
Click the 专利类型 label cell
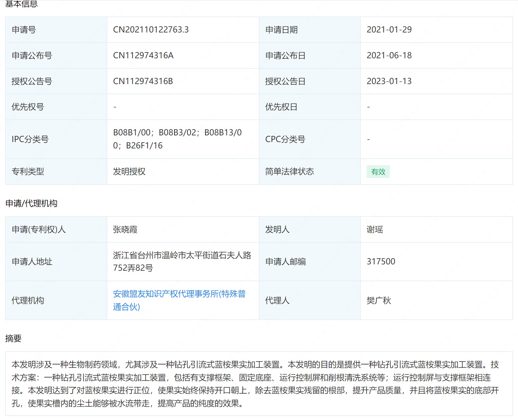pyautogui.click(x=56, y=172)
